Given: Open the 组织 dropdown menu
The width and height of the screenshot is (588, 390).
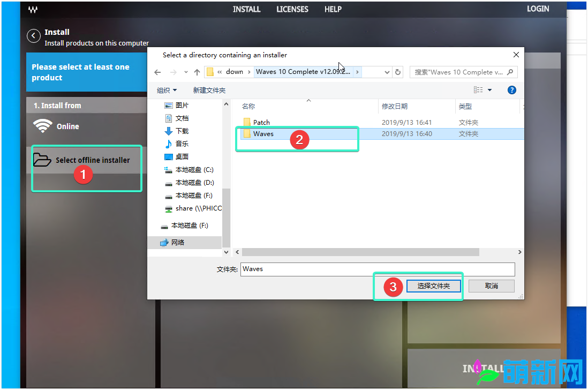Looking at the screenshot, I should pyautogui.click(x=167, y=91).
